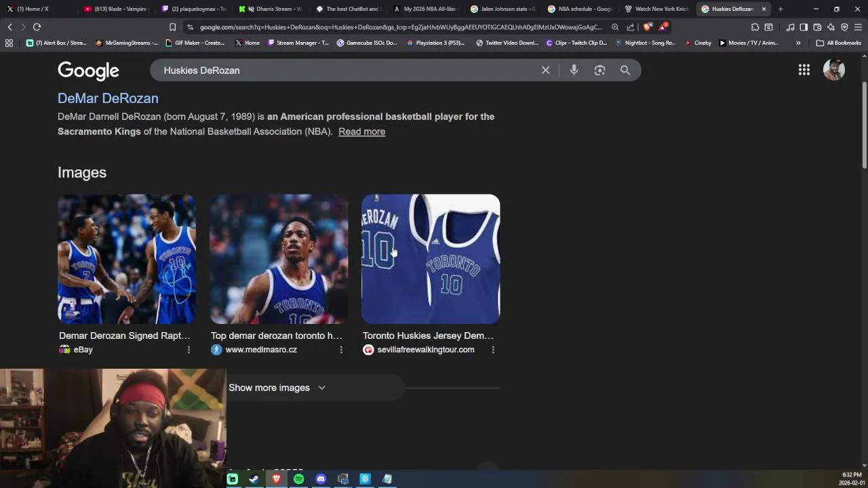This screenshot has height=488, width=868.
Task: Switch to the Jalen Johnson stats tab
Action: coord(502,9)
